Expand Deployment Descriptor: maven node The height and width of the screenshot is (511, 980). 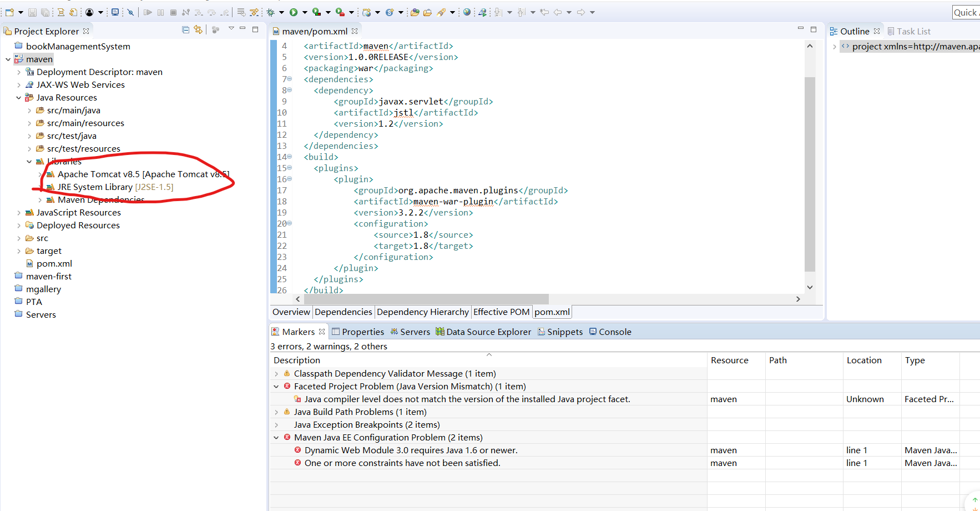[19, 72]
